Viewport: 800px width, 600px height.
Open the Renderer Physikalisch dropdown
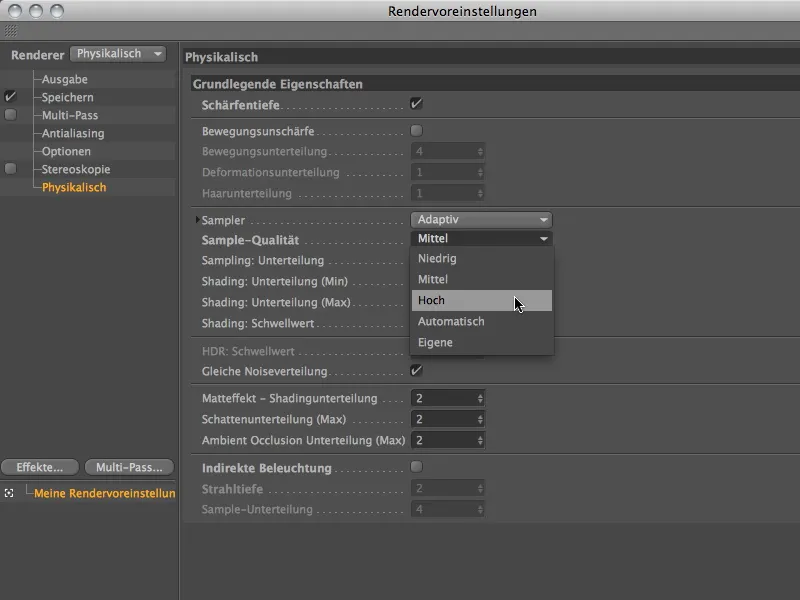pyautogui.click(x=118, y=54)
